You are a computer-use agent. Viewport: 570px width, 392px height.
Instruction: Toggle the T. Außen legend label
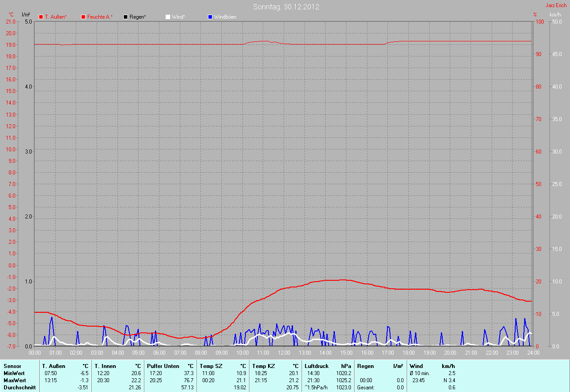pyautogui.click(x=56, y=17)
